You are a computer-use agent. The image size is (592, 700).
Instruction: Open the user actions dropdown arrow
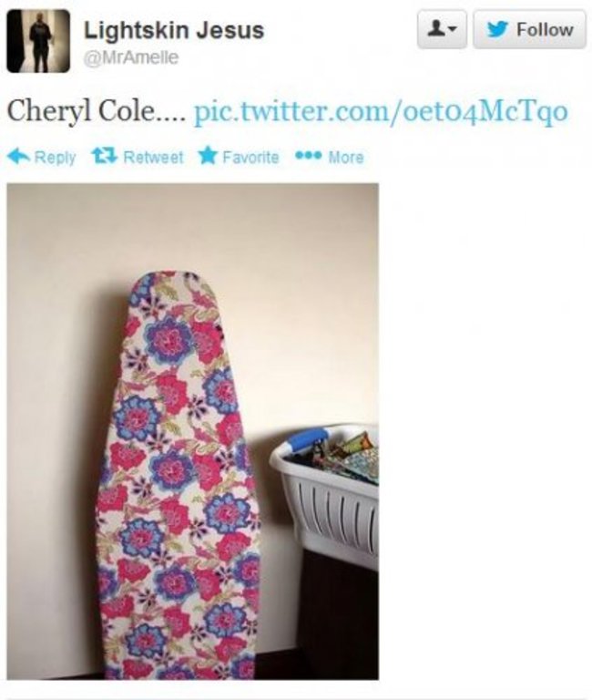pyautogui.click(x=452, y=30)
